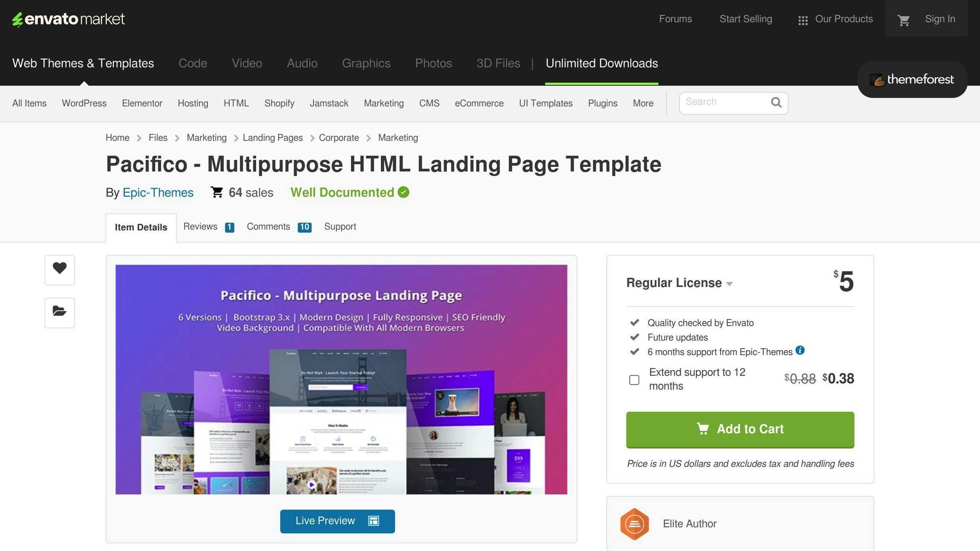This screenshot has width=980, height=551.
Task: Open the More categories menu
Action: pyautogui.click(x=643, y=103)
